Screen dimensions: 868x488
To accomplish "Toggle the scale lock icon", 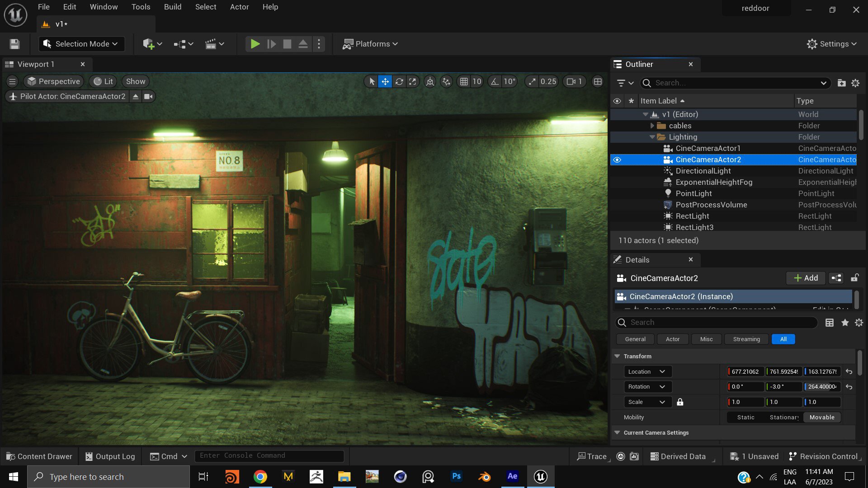I will (680, 402).
